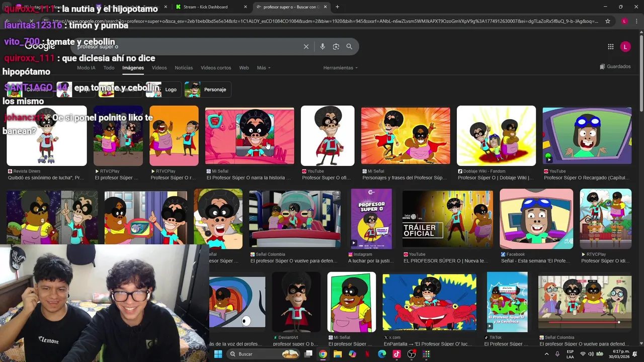Click the magnifier search submit icon
This screenshot has height=362, width=644.
(x=349, y=46)
